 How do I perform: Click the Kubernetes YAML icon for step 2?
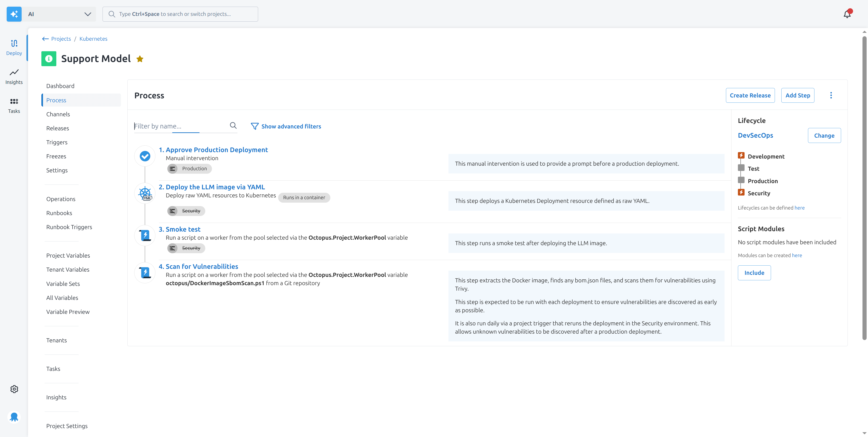click(x=145, y=193)
